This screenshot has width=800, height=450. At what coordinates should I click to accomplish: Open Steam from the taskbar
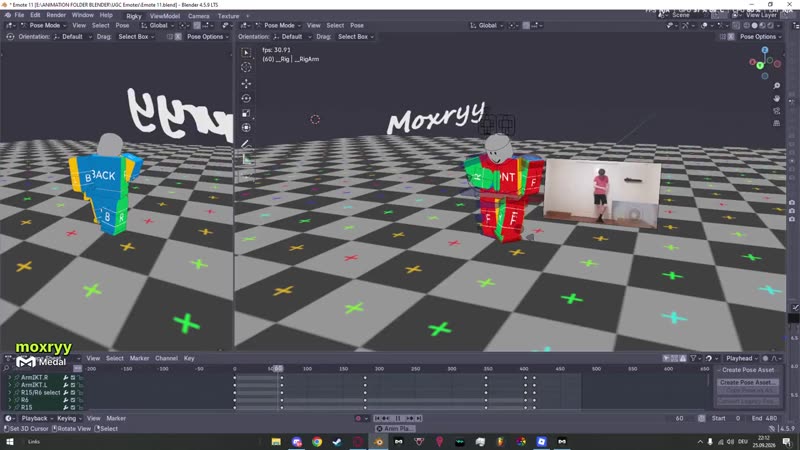[x=337, y=441]
